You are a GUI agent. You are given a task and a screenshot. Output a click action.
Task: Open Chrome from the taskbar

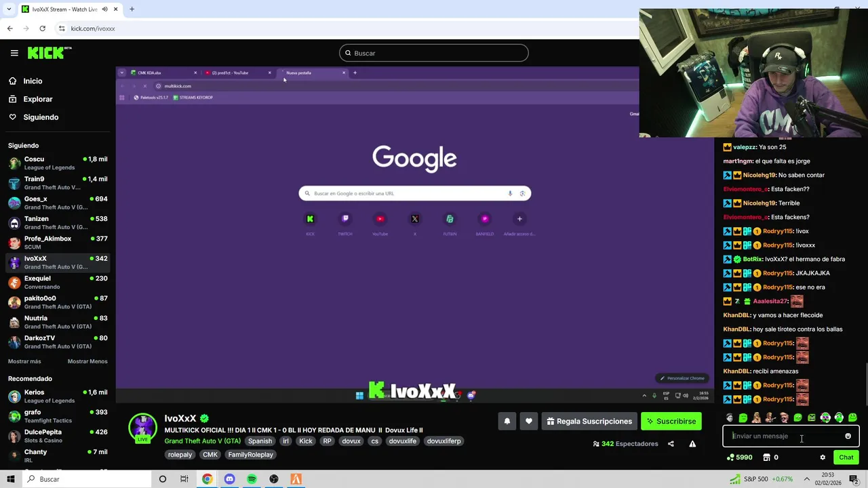click(x=207, y=479)
